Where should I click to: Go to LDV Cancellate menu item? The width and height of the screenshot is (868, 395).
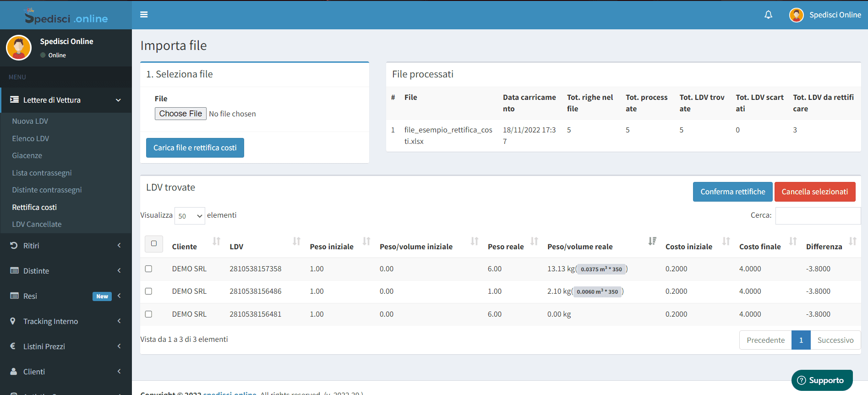pyautogui.click(x=37, y=224)
